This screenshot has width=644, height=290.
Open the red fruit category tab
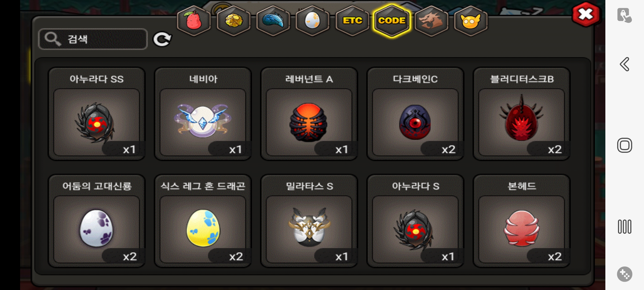(x=194, y=21)
